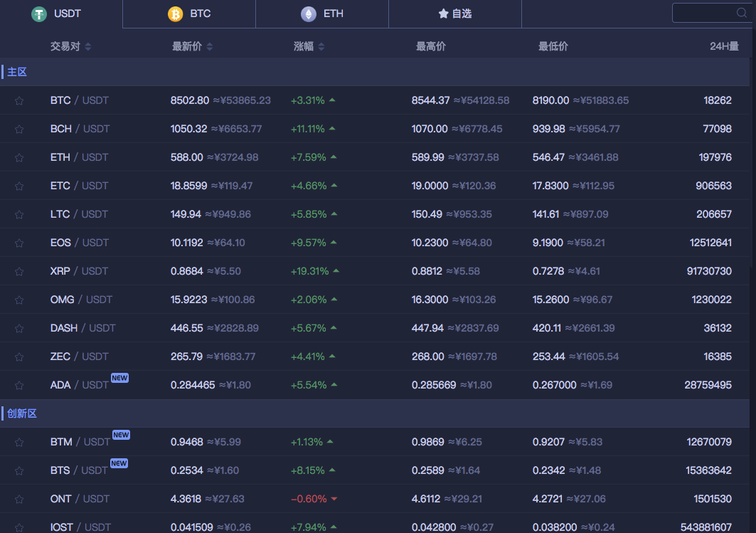Click the green up arrow for EOS
Image resolution: width=756 pixels, height=533 pixels.
coord(334,243)
